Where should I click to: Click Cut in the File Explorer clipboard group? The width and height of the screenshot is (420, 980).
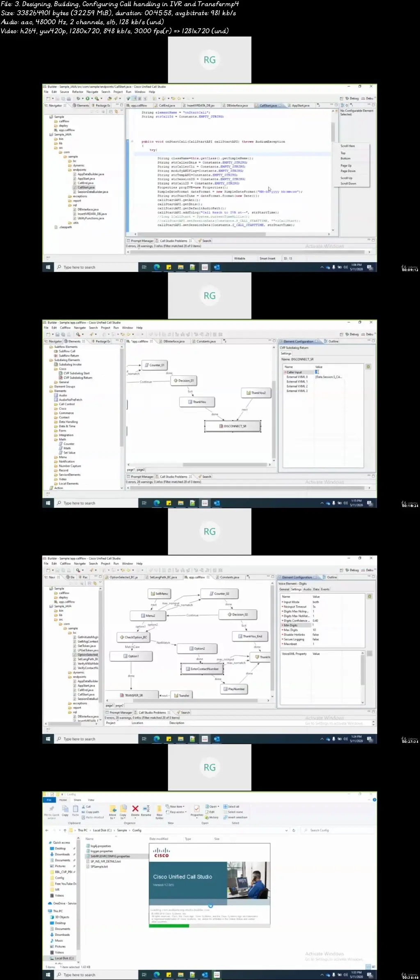pyautogui.click(x=86, y=806)
